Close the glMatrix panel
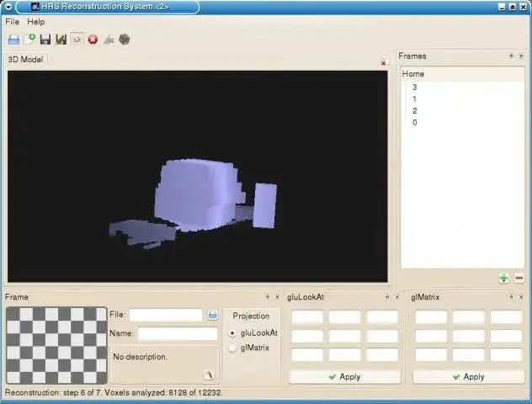This screenshot has width=532, height=404. [x=521, y=297]
